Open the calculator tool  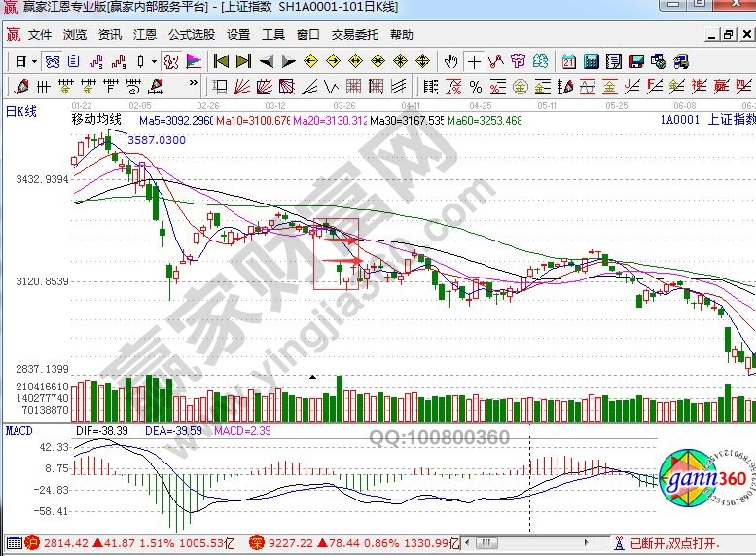point(591,60)
